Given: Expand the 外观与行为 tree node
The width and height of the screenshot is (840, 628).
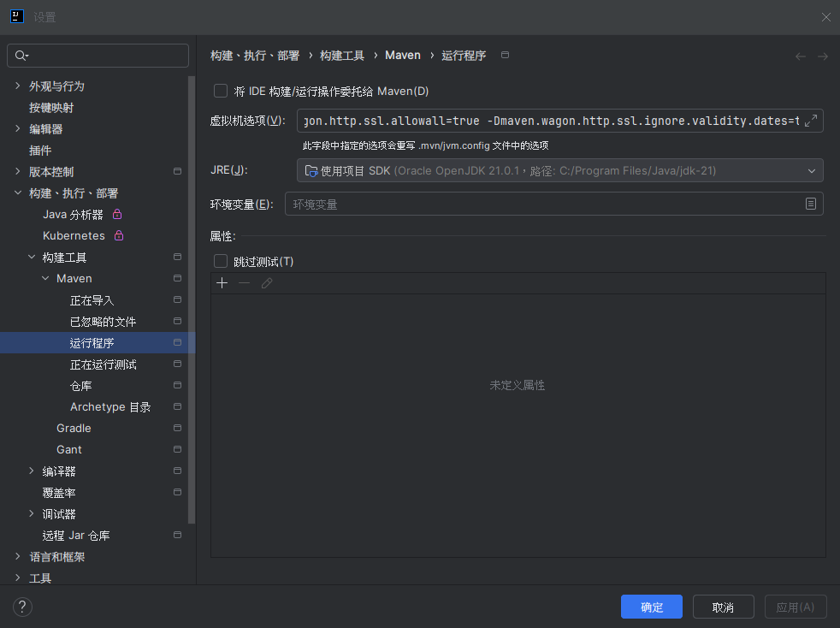Looking at the screenshot, I should [x=18, y=86].
